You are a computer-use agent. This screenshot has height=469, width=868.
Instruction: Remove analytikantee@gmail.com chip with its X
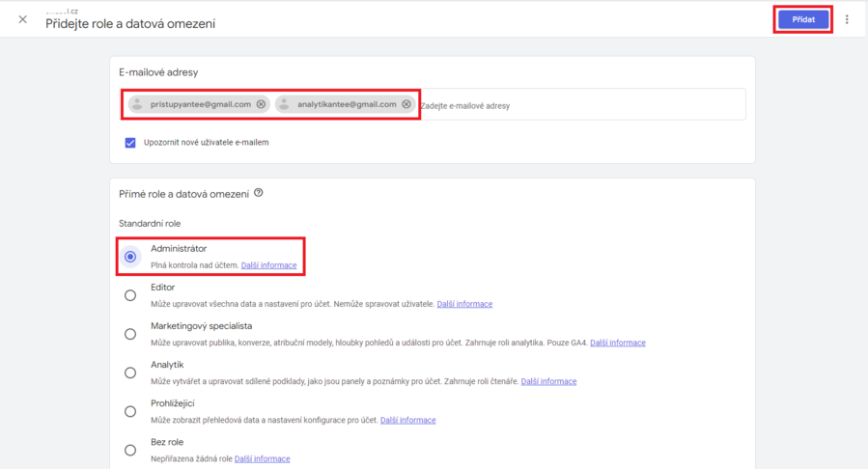[406, 104]
